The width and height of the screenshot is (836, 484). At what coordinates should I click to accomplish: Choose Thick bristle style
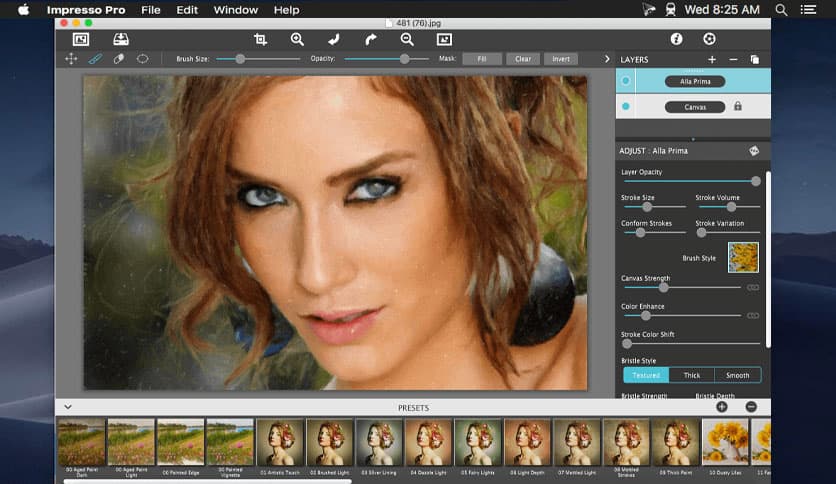[x=692, y=375]
